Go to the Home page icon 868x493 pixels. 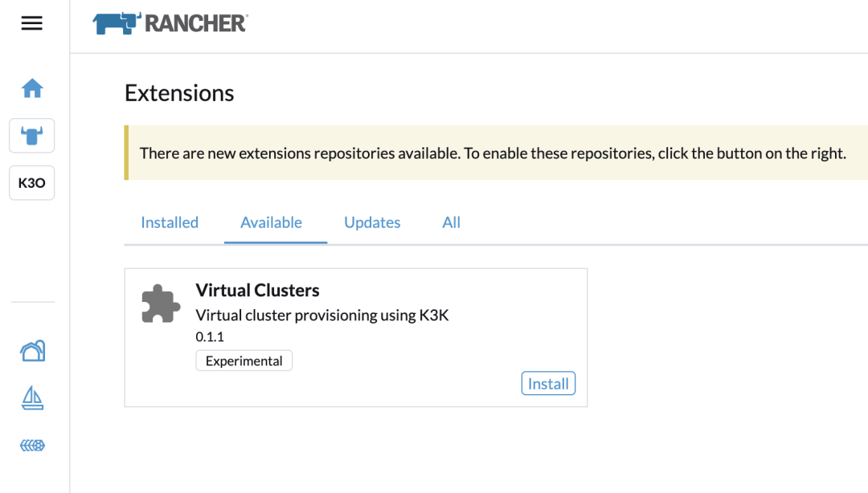(32, 88)
